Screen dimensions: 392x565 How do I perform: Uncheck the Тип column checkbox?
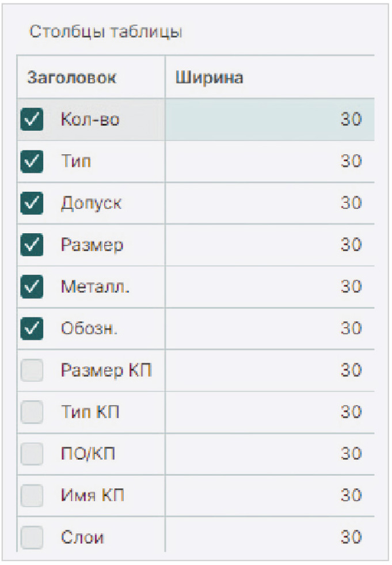point(32,161)
